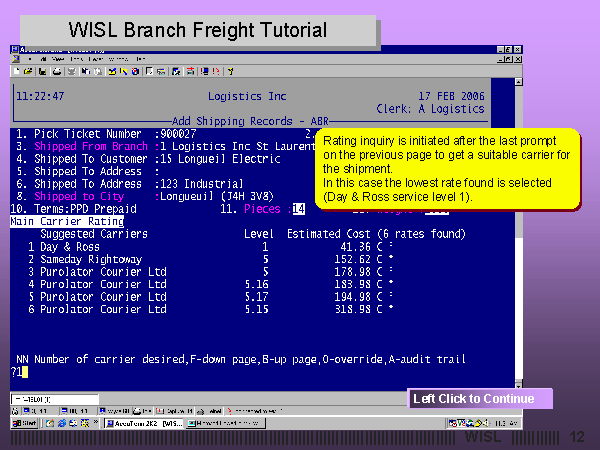This screenshot has width=600, height=450.
Task: Click the 41.36 estimated cost
Action: click(x=355, y=247)
